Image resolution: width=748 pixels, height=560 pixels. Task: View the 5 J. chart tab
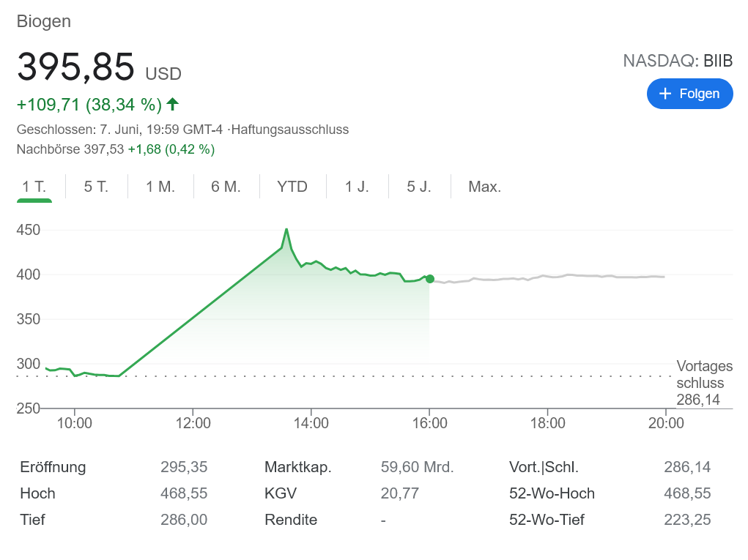(419, 187)
